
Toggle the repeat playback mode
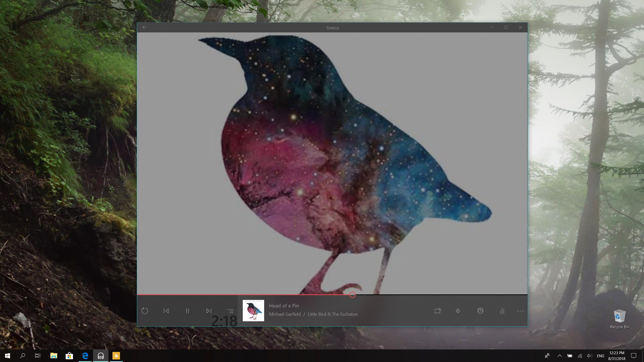click(145, 311)
